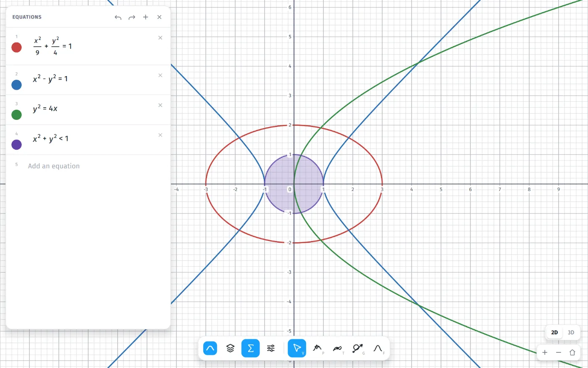Image resolution: width=588 pixels, height=368 pixels.
Task: Select the trace tool (T)
Action: 338,348
